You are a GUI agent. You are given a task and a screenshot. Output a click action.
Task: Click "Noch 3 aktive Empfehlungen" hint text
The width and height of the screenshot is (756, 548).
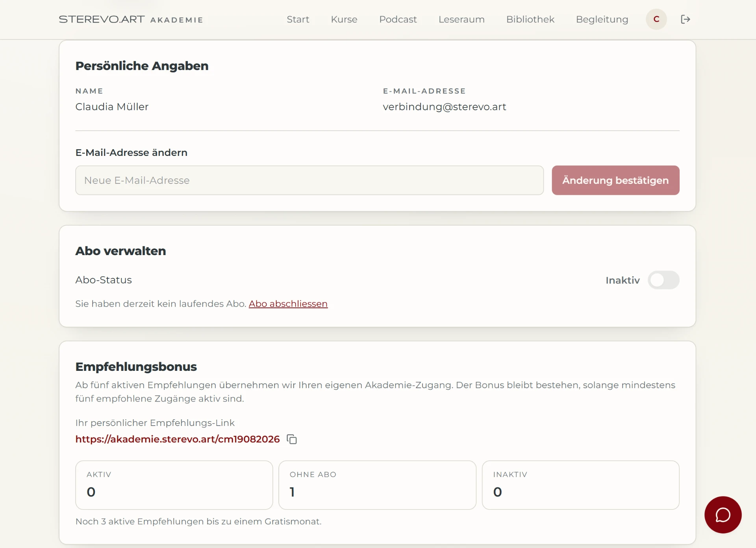[x=198, y=522]
